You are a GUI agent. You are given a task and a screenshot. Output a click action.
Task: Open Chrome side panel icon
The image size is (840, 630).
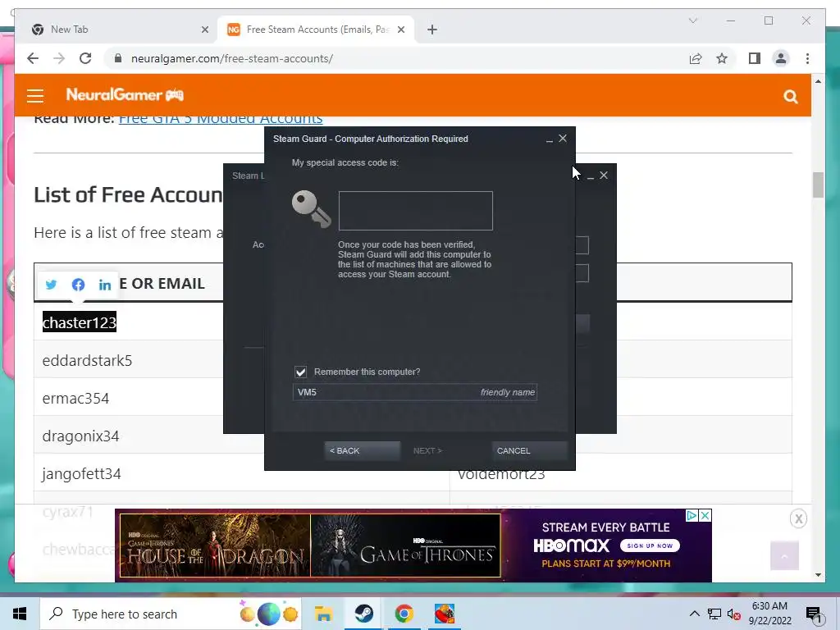(x=755, y=58)
